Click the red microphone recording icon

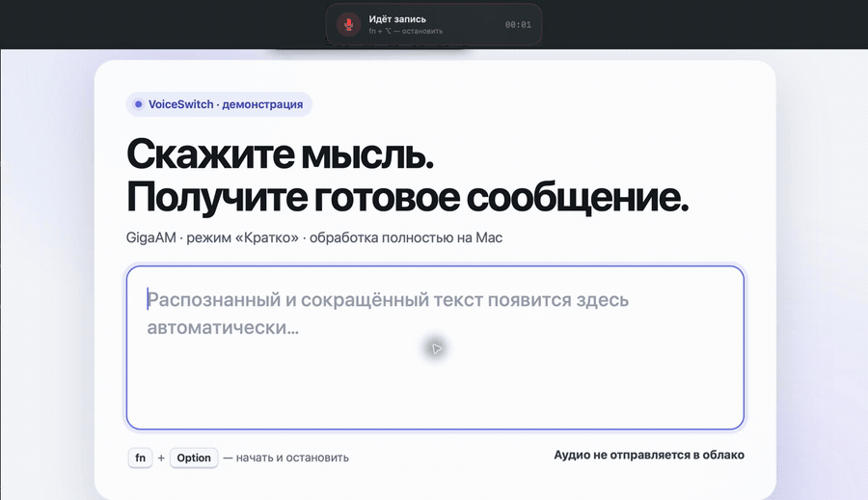349,24
